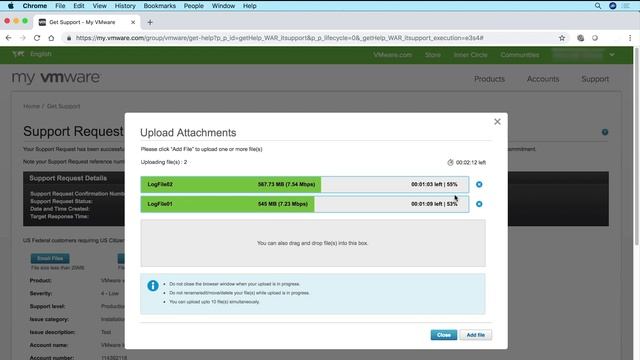Open the Bookmarks menu
This screenshot has width=640, height=360.
point(160,6)
